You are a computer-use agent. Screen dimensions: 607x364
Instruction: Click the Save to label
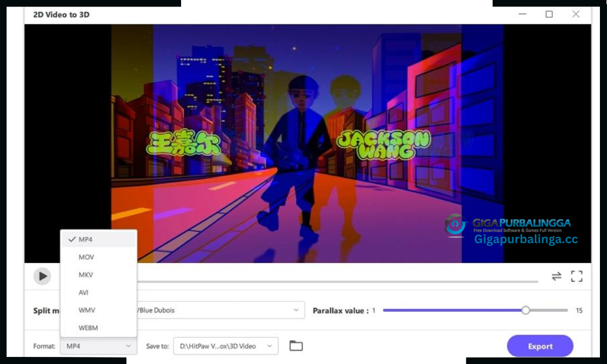click(157, 346)
